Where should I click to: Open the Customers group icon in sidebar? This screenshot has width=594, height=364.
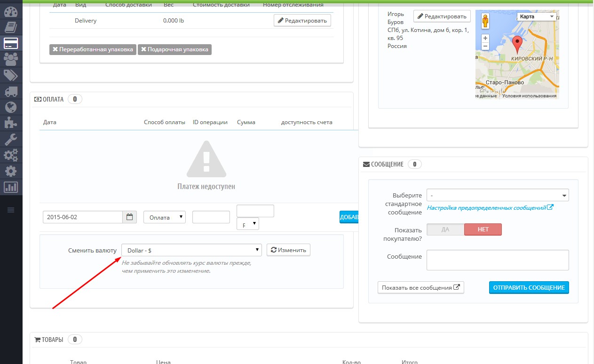11,59
